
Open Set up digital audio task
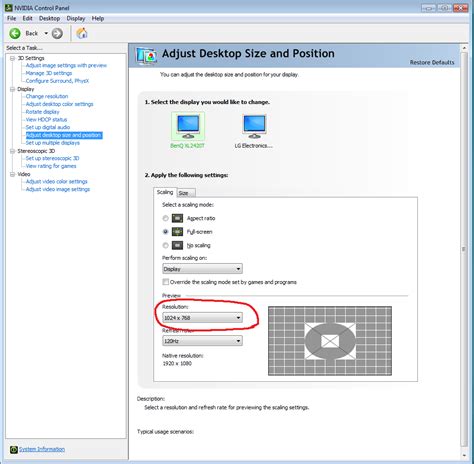point(48,127)
